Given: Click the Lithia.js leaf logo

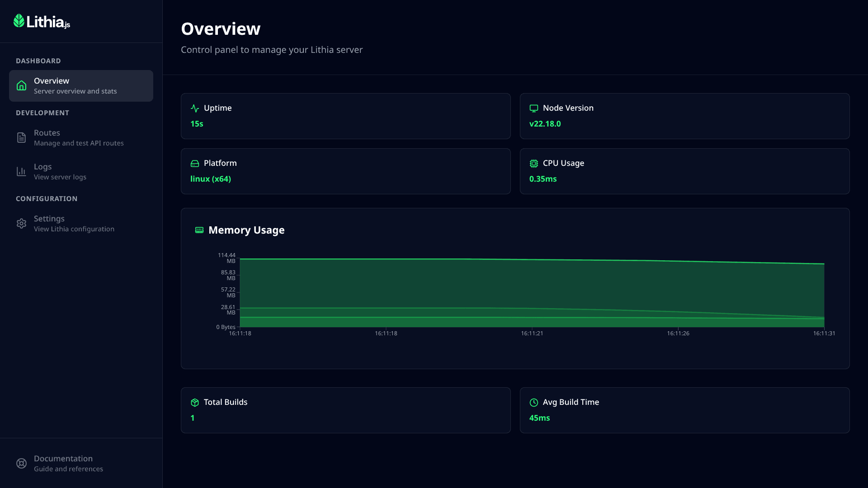Looking at the screenshot, I should 19,21.
